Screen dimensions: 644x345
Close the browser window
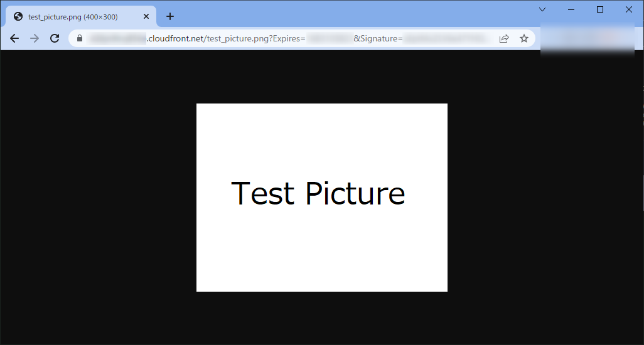pos(629,9)
